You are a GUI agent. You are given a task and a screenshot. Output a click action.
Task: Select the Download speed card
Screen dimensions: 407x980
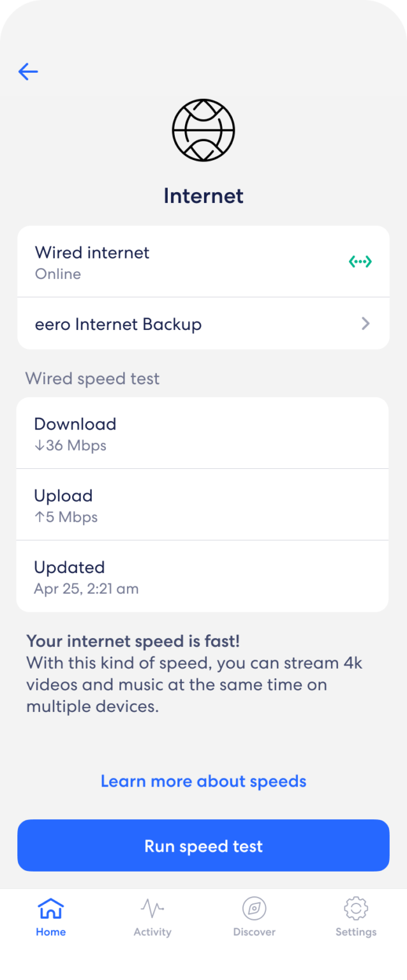(x=203, y=433)
